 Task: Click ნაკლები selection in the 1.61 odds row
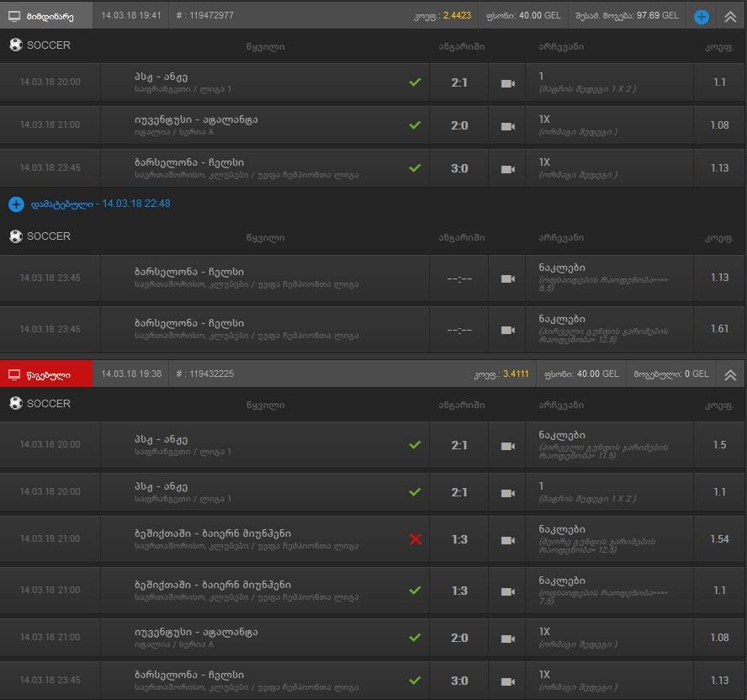[x=562, y=319]
